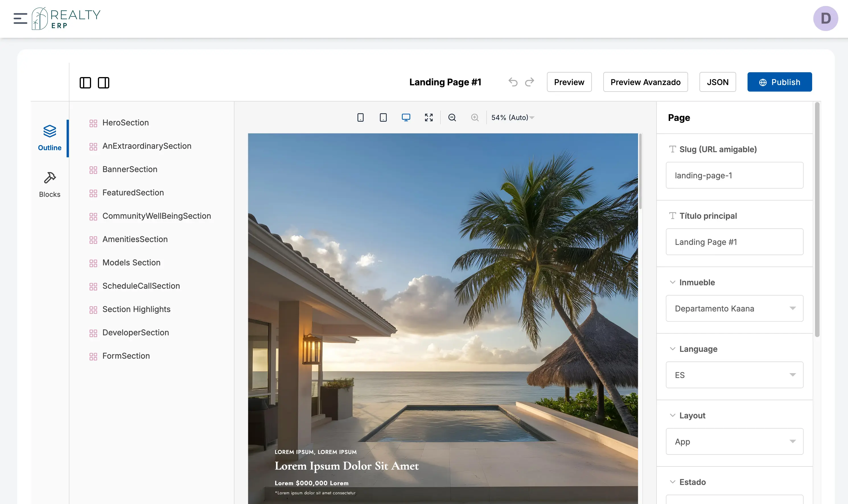Viewport: 848px width, 504px height.
Task: Click the redo arrow icon
Action: [530, 82]
